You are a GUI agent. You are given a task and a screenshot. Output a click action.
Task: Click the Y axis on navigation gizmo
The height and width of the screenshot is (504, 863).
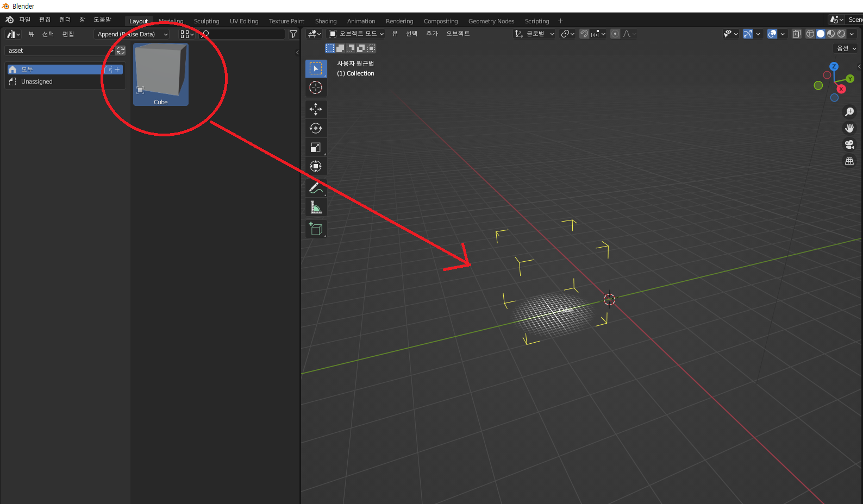tap(850, 79)
